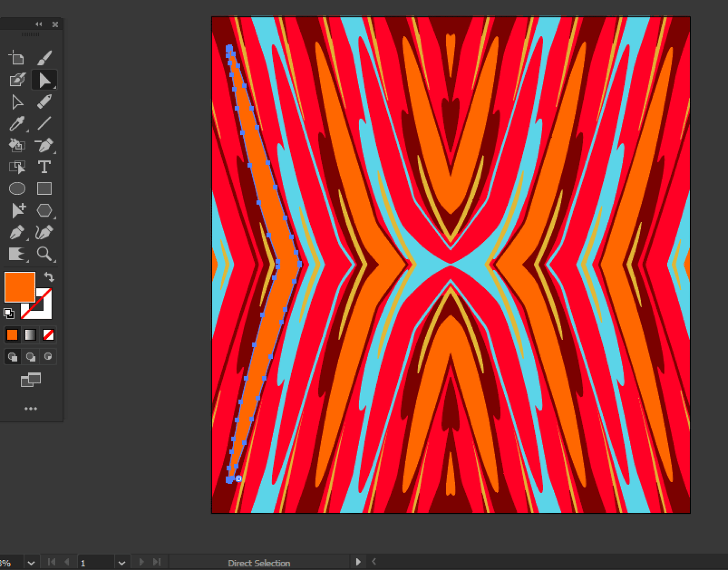Screen dimensions: 728x570
Task: Enable gradient fill mode
Action: click(x=30, y=335)
